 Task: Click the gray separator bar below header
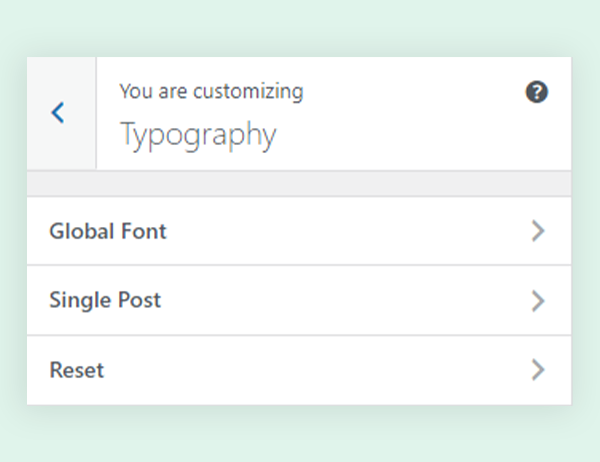coord(298,183)
